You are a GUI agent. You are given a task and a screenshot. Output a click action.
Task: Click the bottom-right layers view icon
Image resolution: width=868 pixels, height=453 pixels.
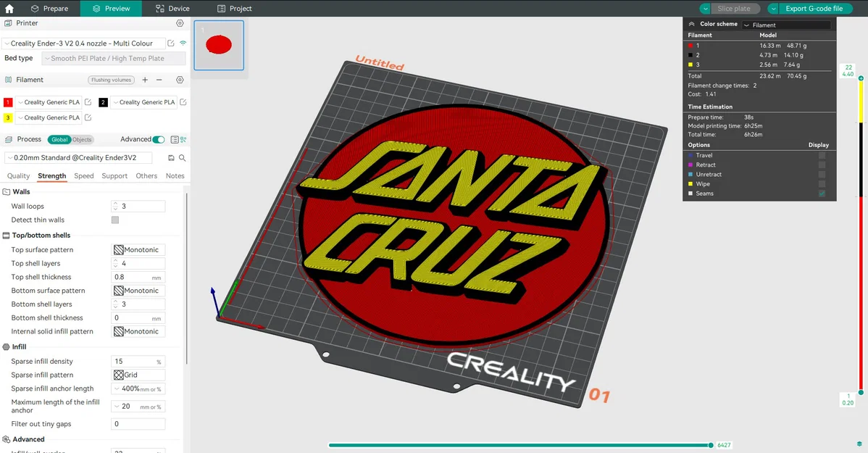click(859, 444)
